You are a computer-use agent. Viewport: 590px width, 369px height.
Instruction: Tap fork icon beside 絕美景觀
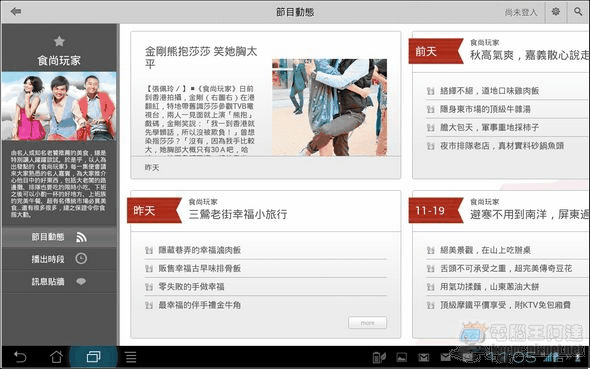431,251
